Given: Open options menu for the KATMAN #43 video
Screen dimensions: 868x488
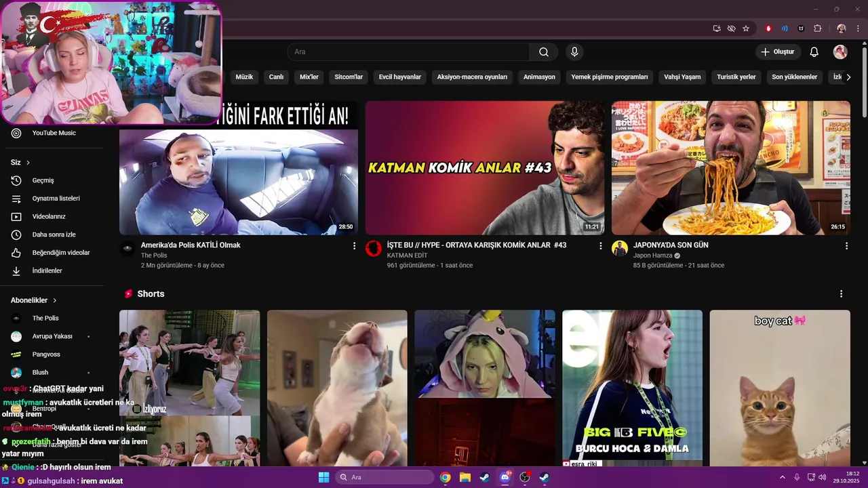Looking at the screenshot, I should click(600, 246).
